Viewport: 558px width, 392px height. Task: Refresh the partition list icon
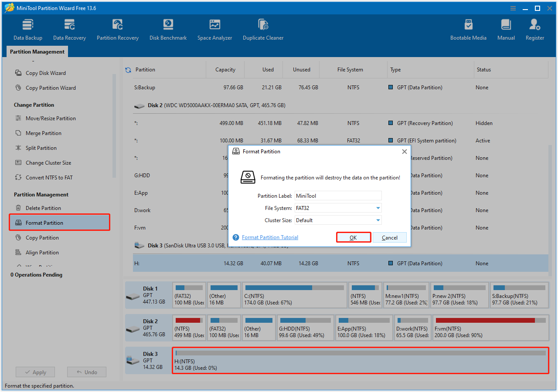click(x=128, y=70)
